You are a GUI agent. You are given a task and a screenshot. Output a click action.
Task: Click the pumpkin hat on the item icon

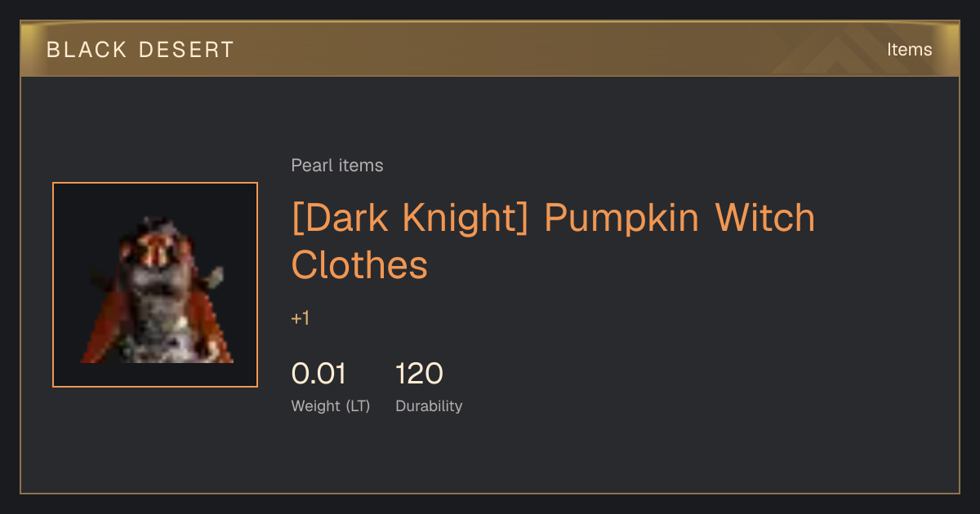point(161,245)
